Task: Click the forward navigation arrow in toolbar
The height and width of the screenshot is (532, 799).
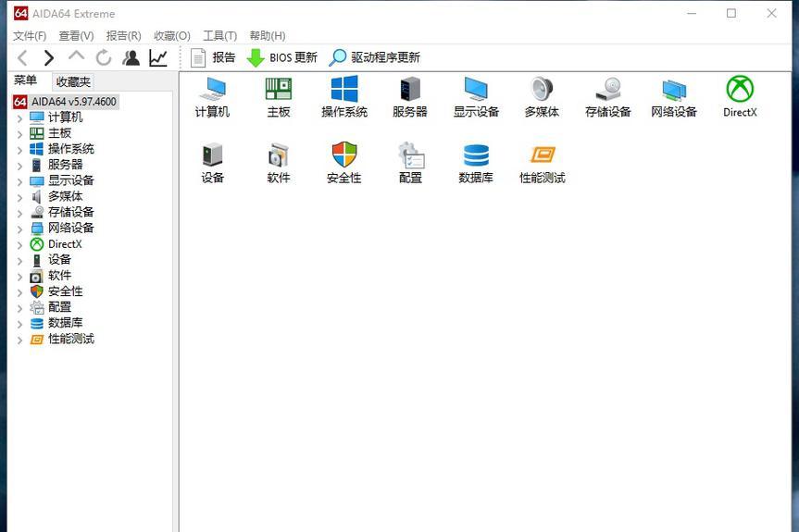Action: pyautogui.click(x=49, y=58)
